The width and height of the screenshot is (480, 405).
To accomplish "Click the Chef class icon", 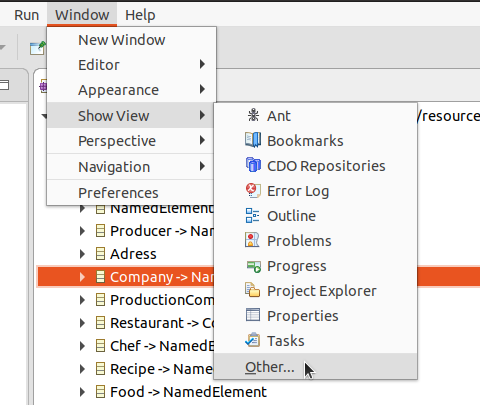I will [x=100, y=346].
